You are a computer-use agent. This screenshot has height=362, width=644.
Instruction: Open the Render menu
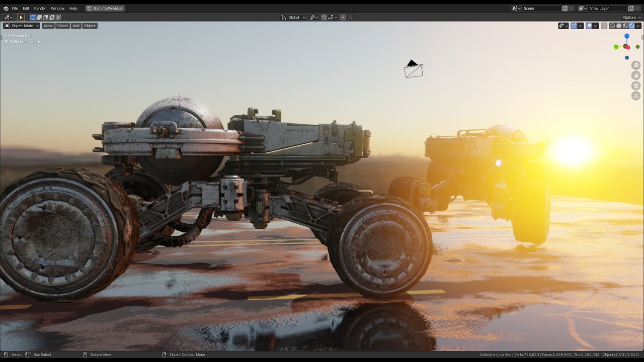(x=40, y=9)
